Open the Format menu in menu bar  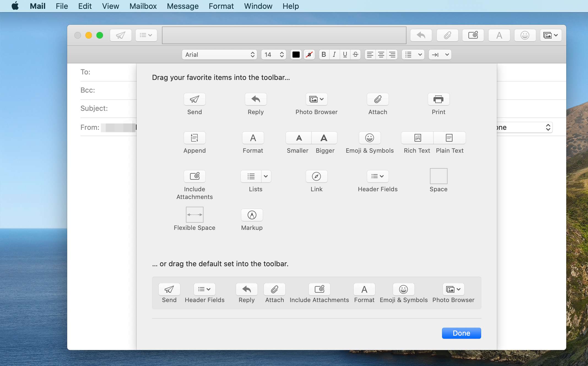(221, 6)
